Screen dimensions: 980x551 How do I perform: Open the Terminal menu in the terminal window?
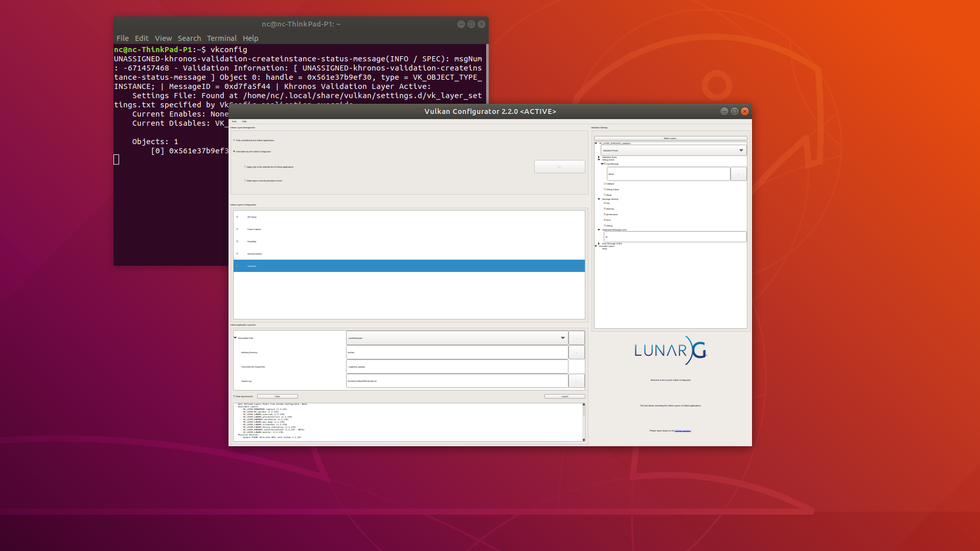(221, 38)
